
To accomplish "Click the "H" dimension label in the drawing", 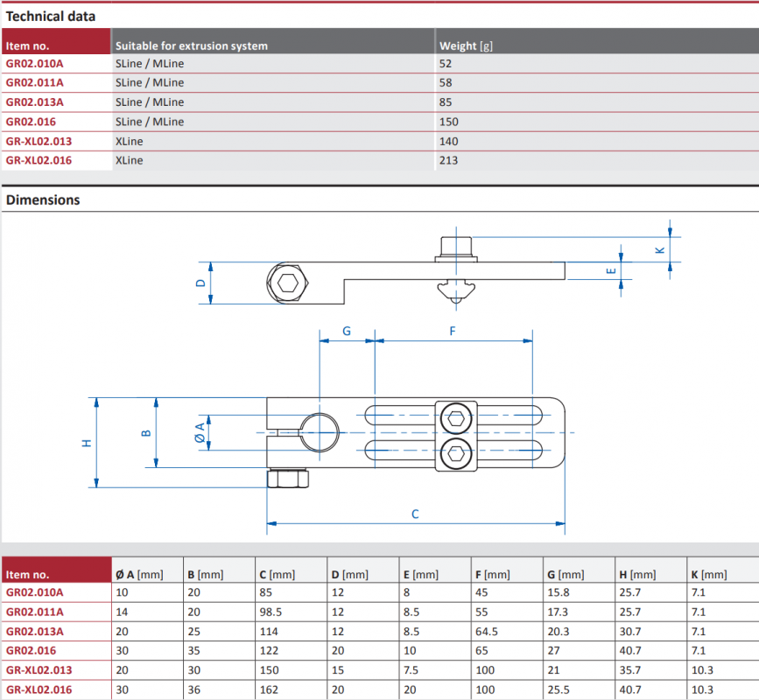I will 87,443.
